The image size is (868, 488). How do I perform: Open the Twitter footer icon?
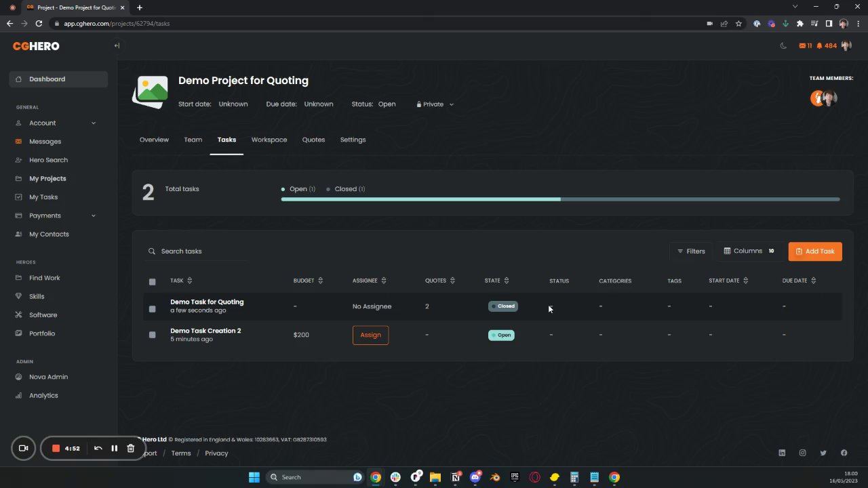pos(823,453)
